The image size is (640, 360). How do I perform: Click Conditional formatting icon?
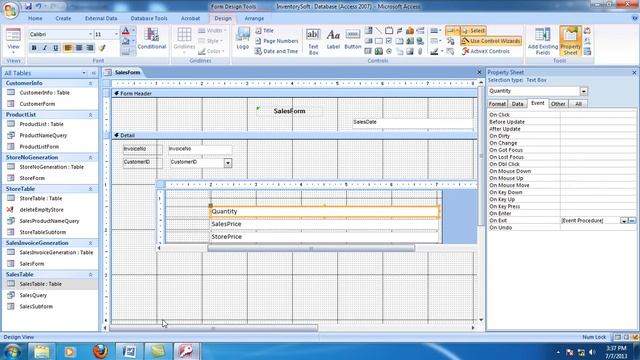(x=152, y=39)
